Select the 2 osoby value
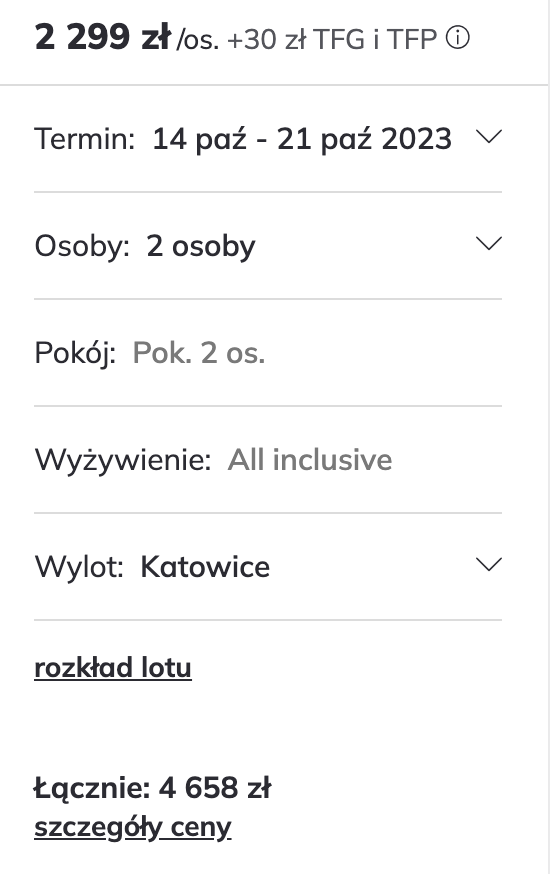 (x=201, y=246)
